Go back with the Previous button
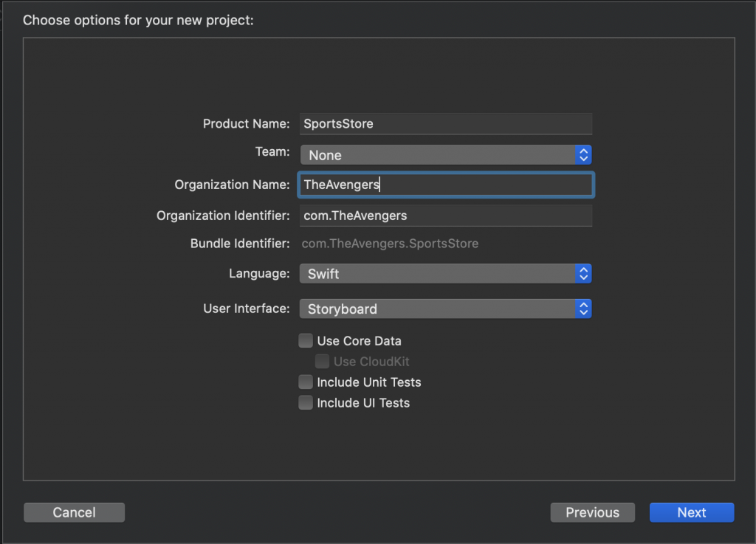Screen dimensions: 756x544 click(x=592, y=512)
